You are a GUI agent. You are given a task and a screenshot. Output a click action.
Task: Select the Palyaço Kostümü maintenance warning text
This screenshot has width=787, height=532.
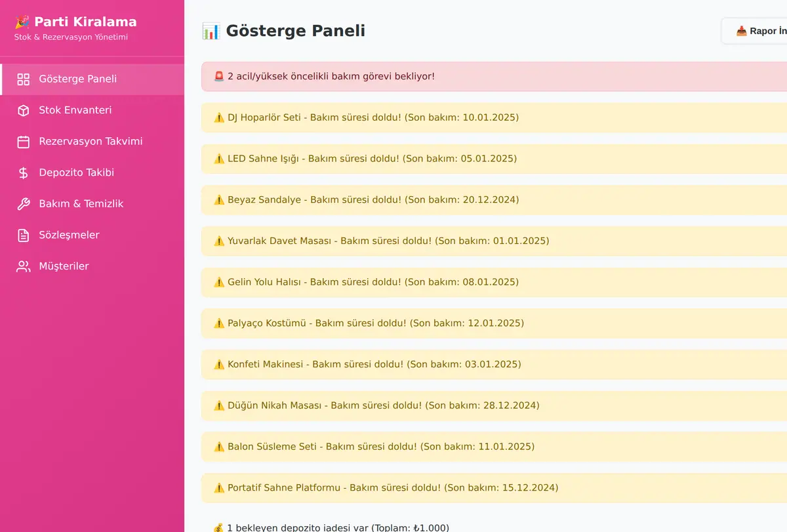point(376,323)
